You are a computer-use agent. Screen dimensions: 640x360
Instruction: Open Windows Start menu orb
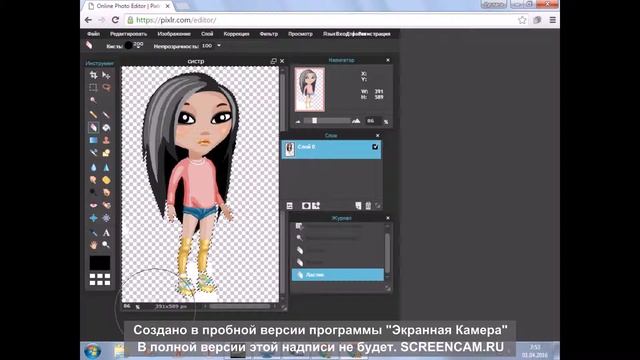[92, 351]
